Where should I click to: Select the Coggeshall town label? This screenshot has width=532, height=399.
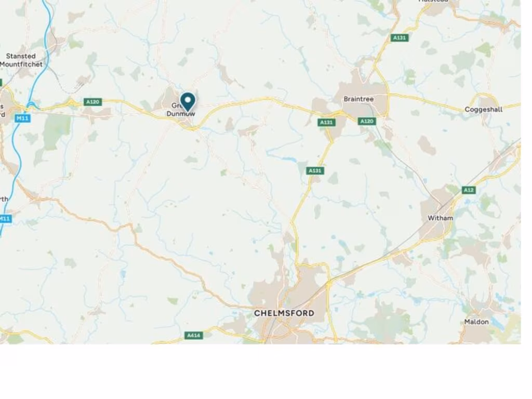click(x=484, y=110)
